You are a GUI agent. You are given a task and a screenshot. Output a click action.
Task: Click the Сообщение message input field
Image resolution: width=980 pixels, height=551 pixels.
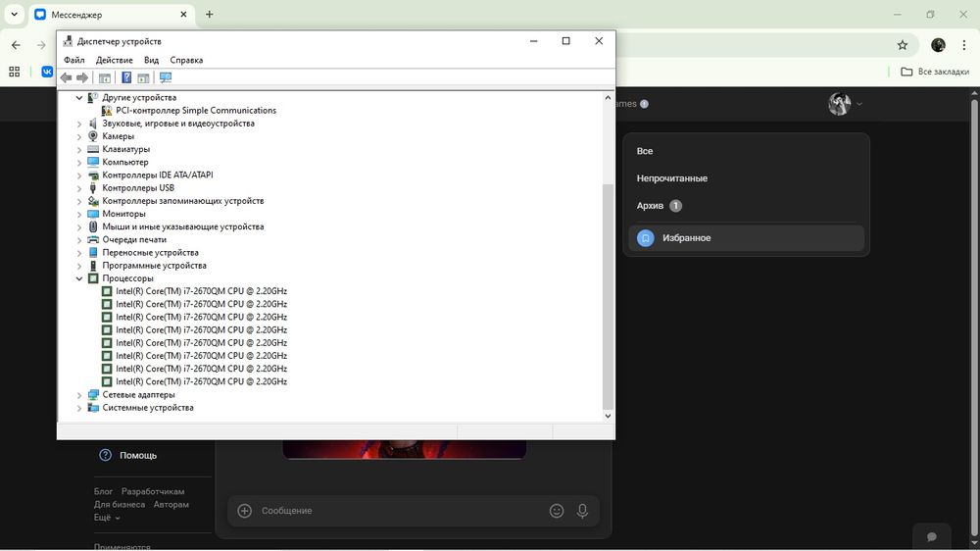point(400,511)
